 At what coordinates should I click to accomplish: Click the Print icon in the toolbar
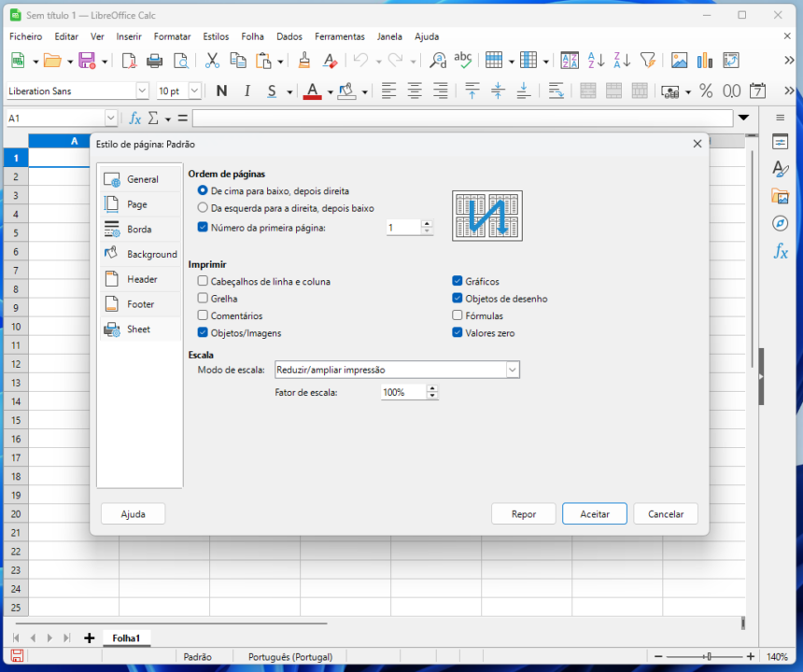point(154,61)
